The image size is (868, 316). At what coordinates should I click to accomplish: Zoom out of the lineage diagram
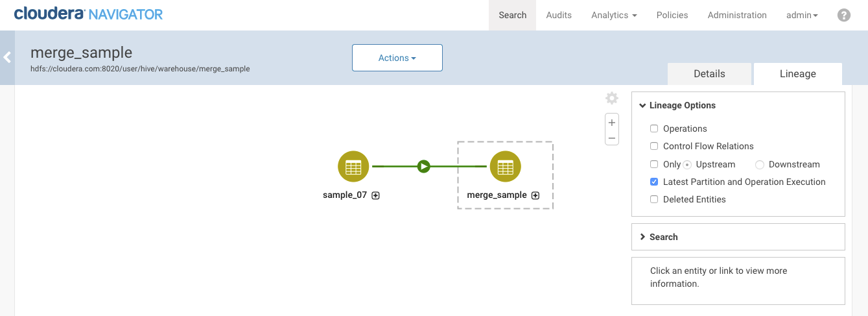(611, 138)
